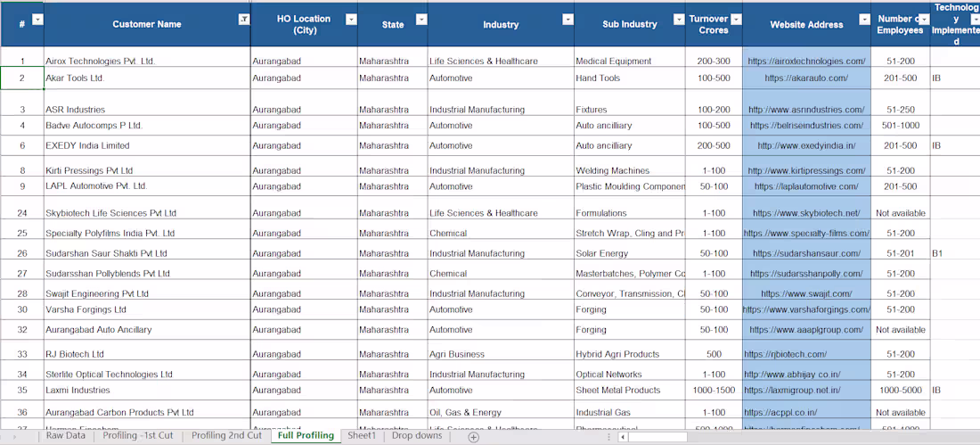The width and height of the screenshot is (980, 445).
Task: Open the Turnover Crores filter dropdown
Action: click(736, 20)
